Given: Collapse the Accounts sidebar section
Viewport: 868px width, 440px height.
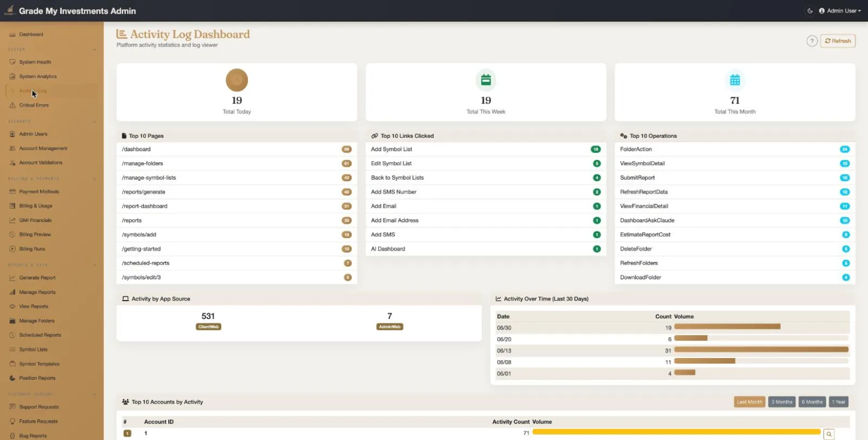Looking at the screenshot, I should tap(94, 122).
